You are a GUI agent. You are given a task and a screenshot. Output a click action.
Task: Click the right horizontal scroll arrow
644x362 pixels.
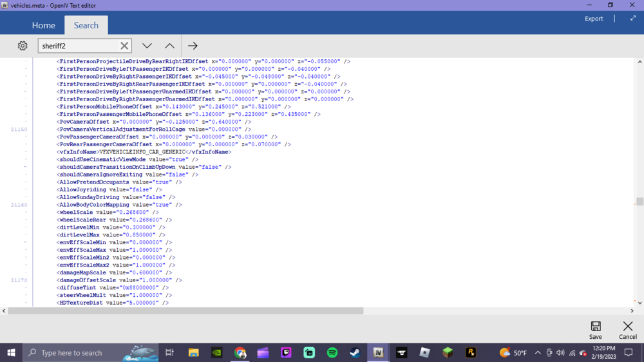(632, 311)
